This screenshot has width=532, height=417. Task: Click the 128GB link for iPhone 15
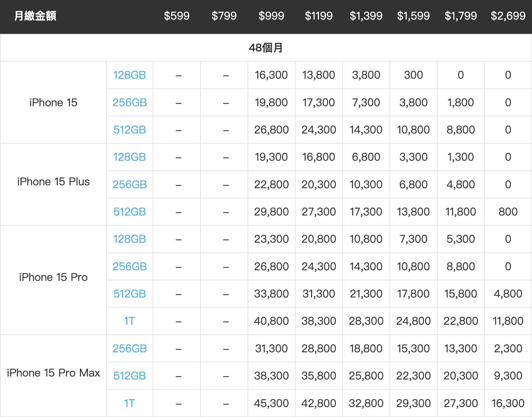coord(129,75)
